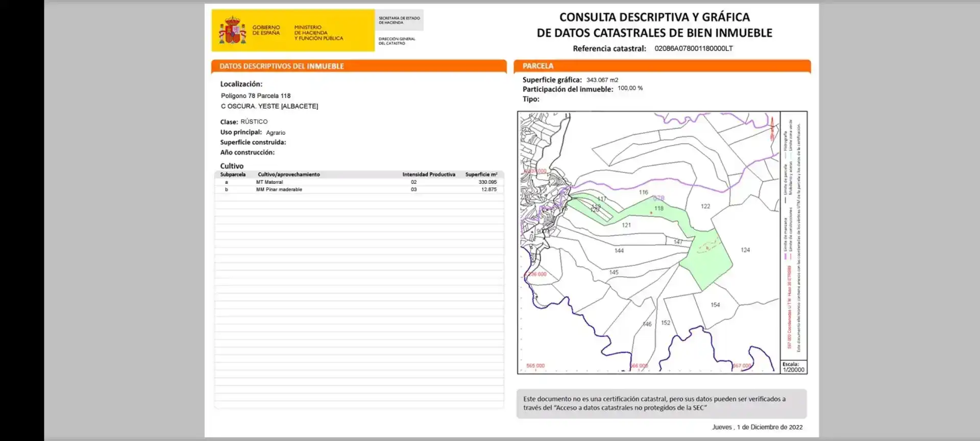Click parcel number 147 on the map
The image size is (980, 441).
[x=678, y=242]
